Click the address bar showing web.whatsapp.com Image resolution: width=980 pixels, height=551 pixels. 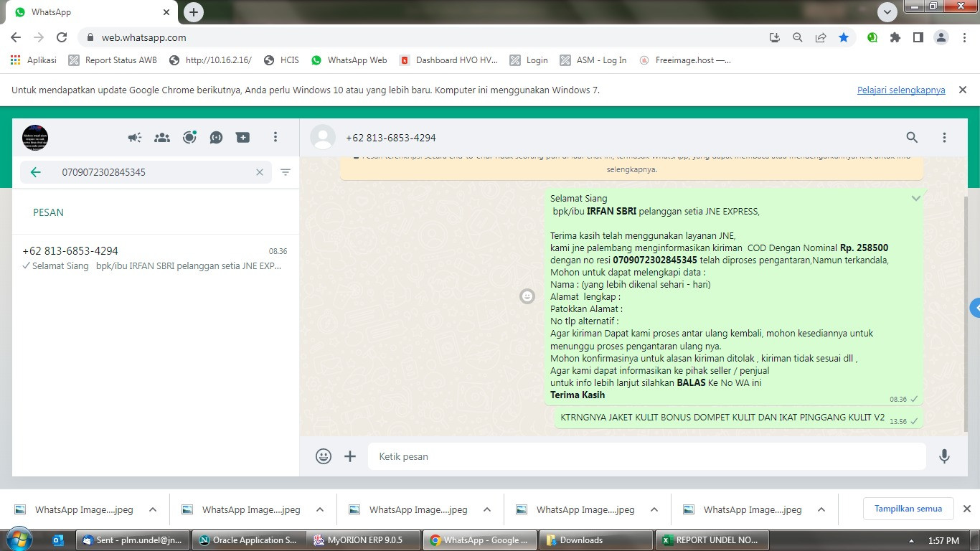[x=423, y=37]
